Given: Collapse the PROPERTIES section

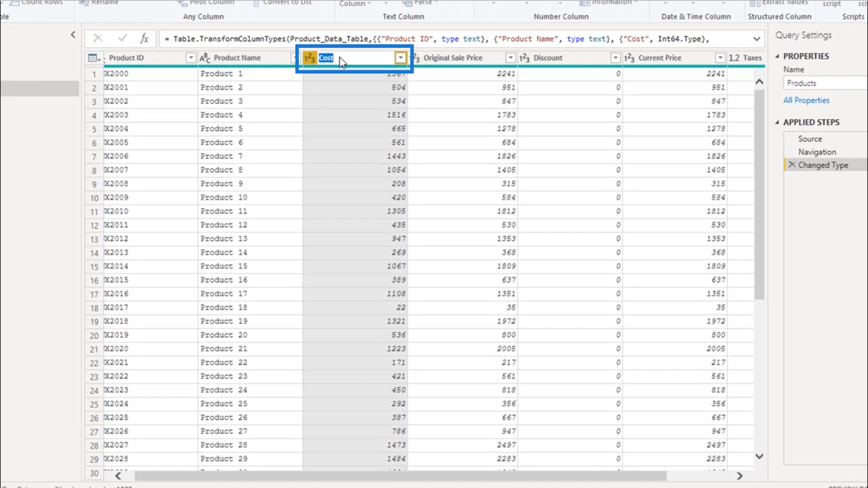Looking at the screenshot, I should pos(777,56).
